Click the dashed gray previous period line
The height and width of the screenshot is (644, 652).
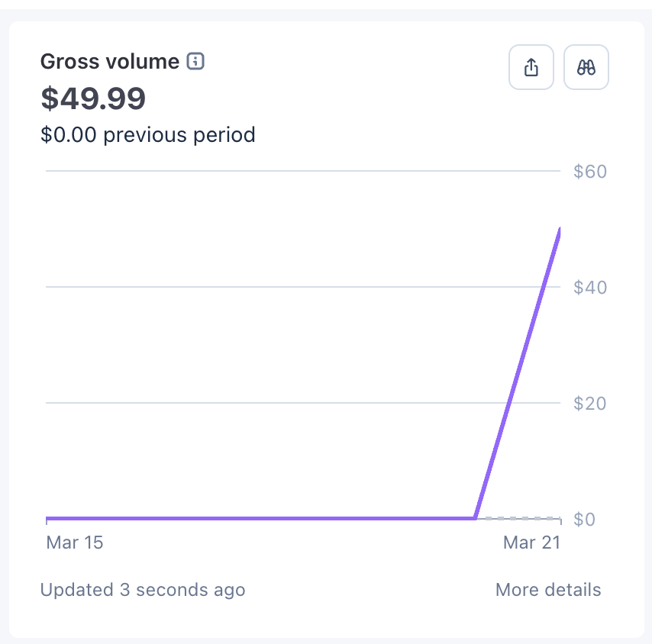point(518,519)
